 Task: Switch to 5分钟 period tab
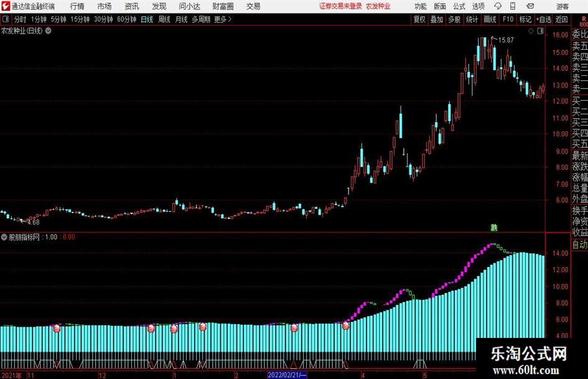pos(58,19)
